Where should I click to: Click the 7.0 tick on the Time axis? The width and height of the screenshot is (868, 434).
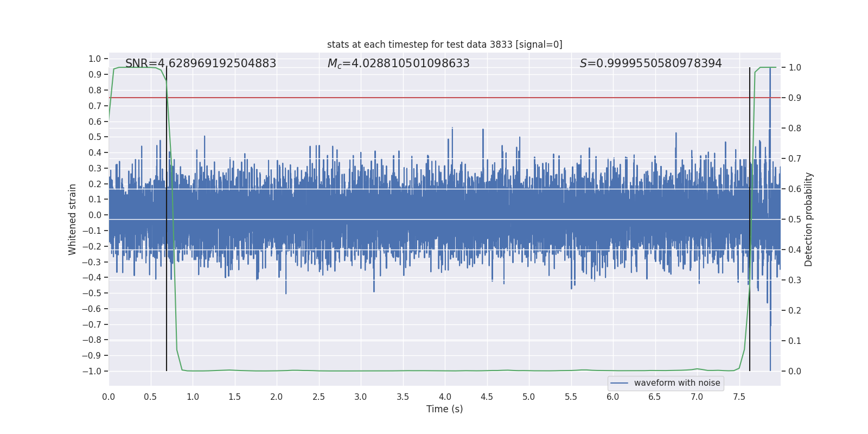(x=697, y=397)
